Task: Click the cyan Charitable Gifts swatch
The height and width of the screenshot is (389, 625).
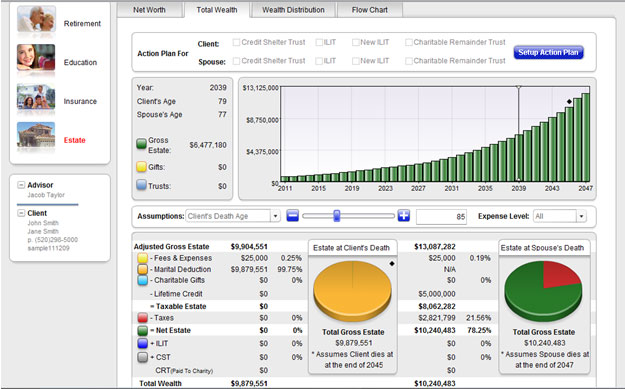Action: pyautogui.click(x=143, y=280)
